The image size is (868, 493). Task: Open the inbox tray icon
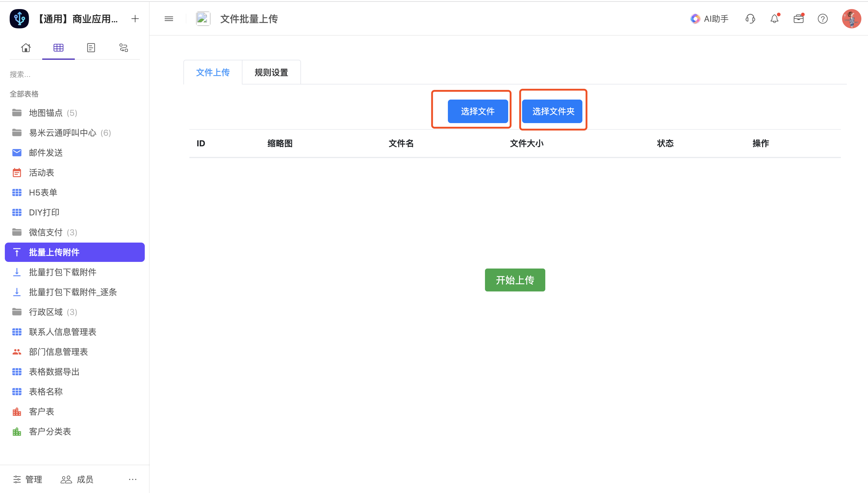click(799, 19)
